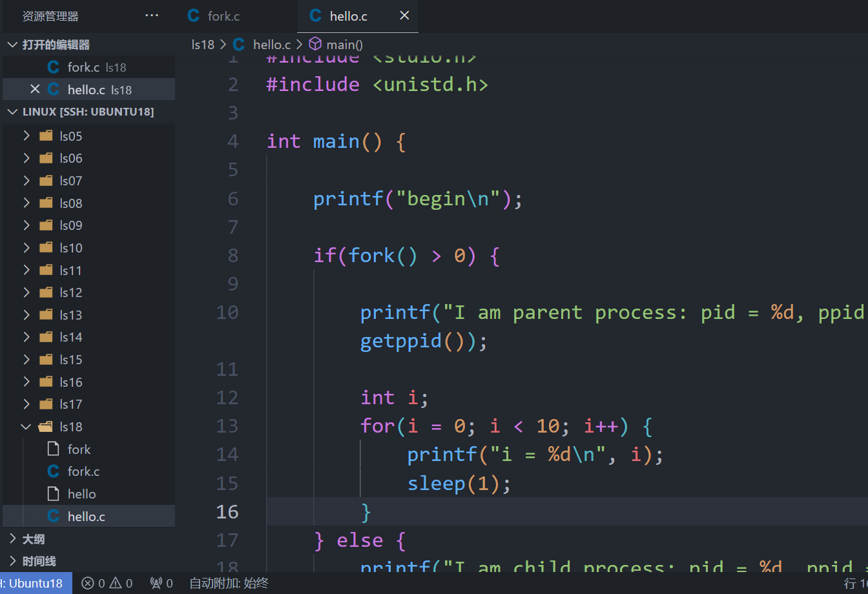Select hello.c in the Open Editors list
This screenshot has height=594, width=868.
pos(89,90)
